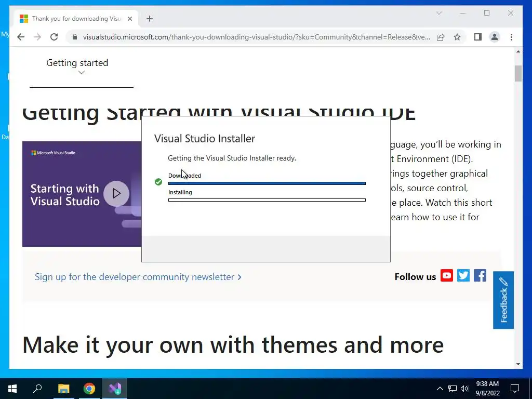Click the address bar URL
532x399 pixels.
pos(256,37)
